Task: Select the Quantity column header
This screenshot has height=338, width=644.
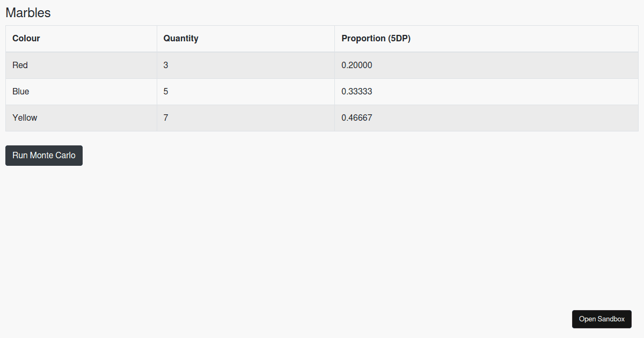Action: pos(181,39)
